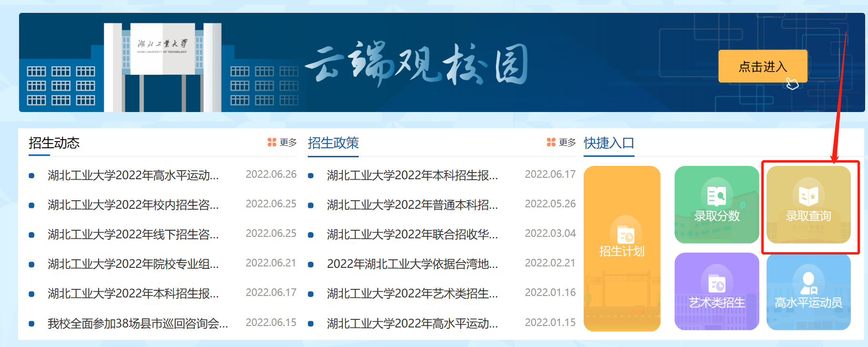Open the 高水平运动员 athletes tile

coord(808,292)
